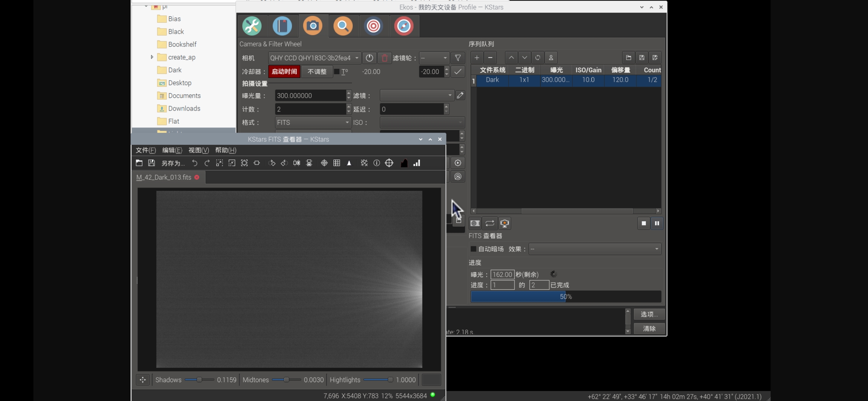Open the Ekos Focus magnifier module
The height and width of the screenshot is (401, 868).
(343, 26)
